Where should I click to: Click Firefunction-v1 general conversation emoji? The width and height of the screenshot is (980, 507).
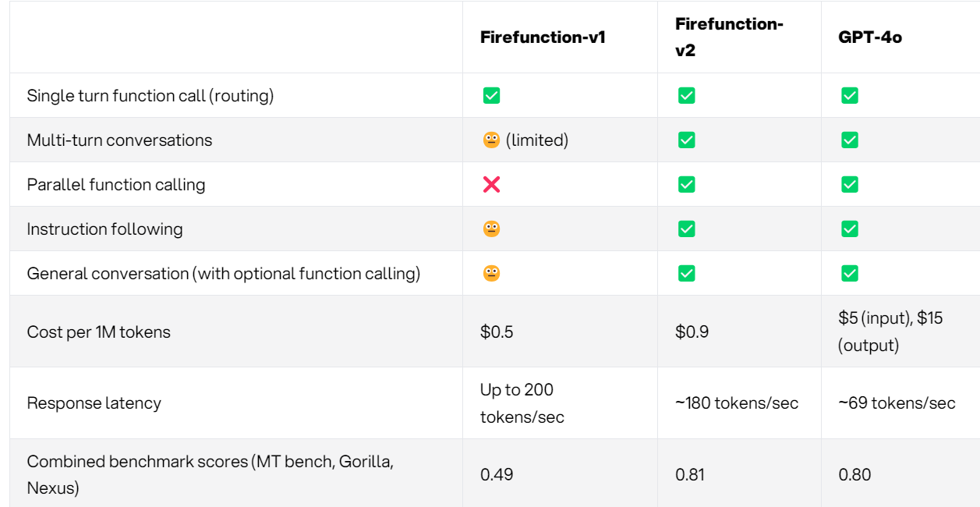click(491, 274)
